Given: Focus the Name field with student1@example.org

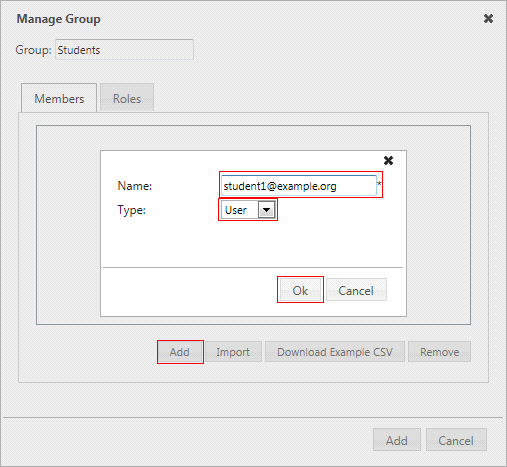Looking at the screenshot, I should [x=299, y=186].
